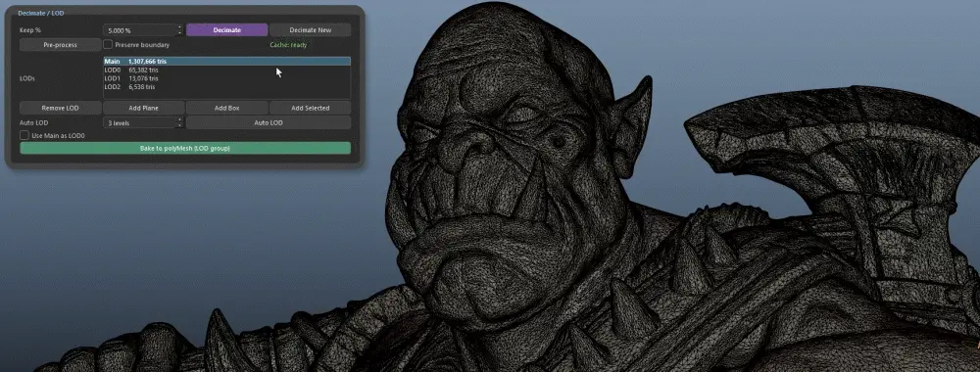Click the Add Selected button
The width and height of the screenshot is (980, 372).
[x=310, y=108]
